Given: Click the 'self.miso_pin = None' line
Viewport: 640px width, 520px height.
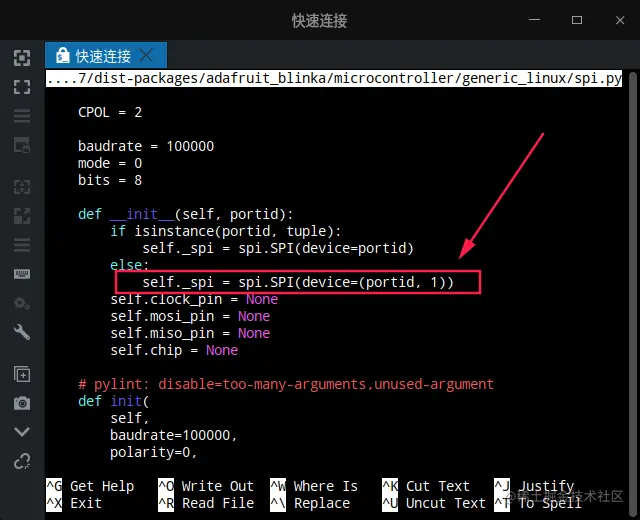Looking at the screenshot, I should pyautogui.click(x=190, y=333).
